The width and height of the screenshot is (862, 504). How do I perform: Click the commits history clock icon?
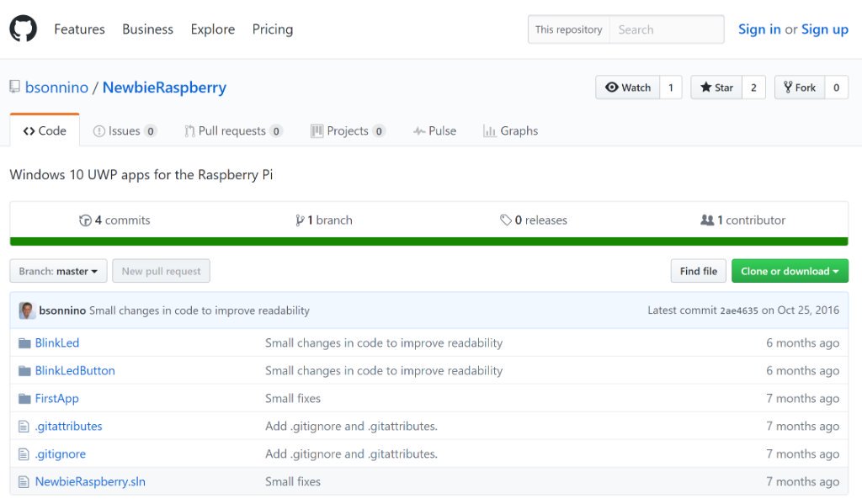(x=85, y=220)
